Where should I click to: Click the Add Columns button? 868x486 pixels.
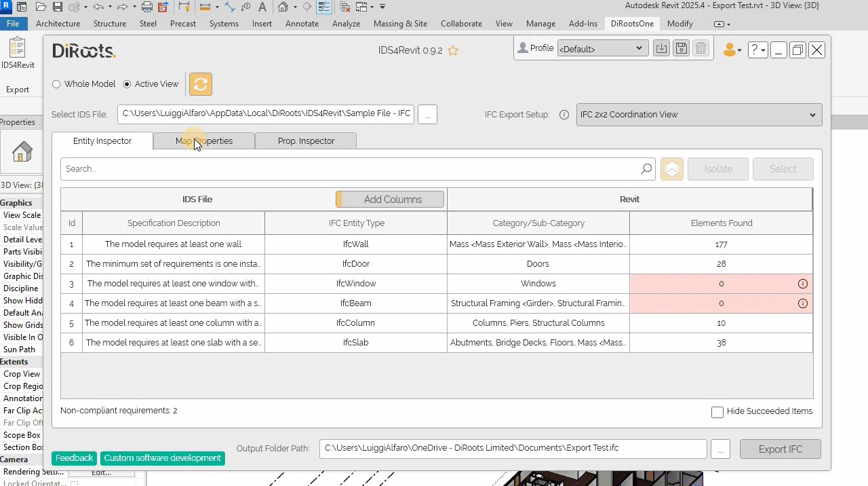click(390, 200)
